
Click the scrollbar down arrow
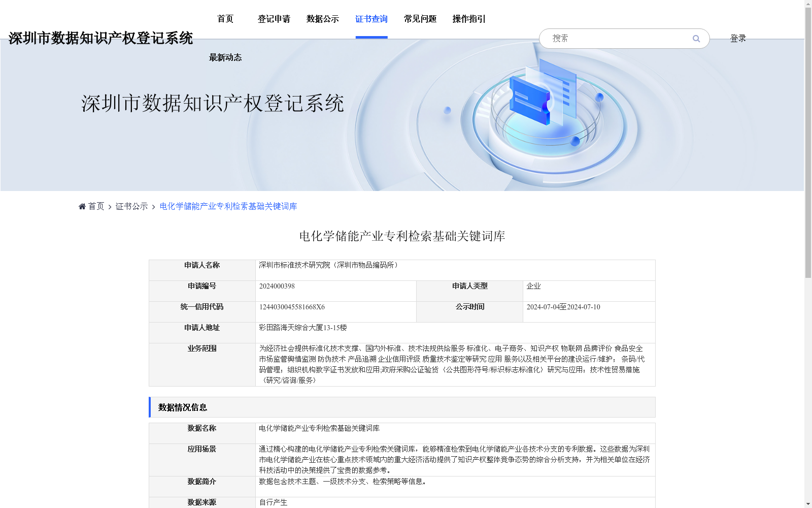(808, 504)
